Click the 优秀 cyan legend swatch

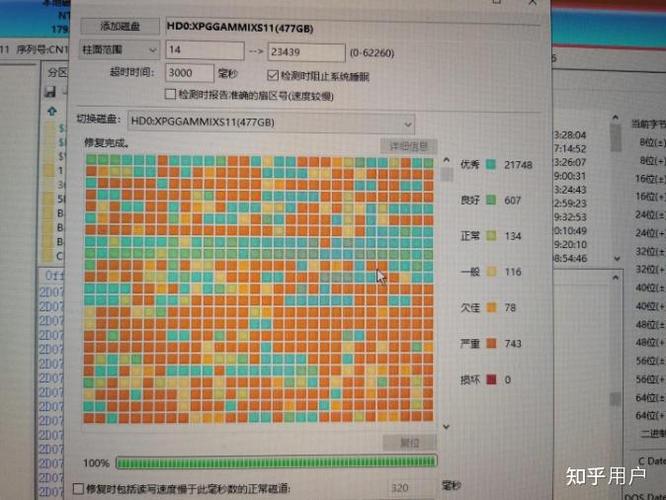(491, 164)
